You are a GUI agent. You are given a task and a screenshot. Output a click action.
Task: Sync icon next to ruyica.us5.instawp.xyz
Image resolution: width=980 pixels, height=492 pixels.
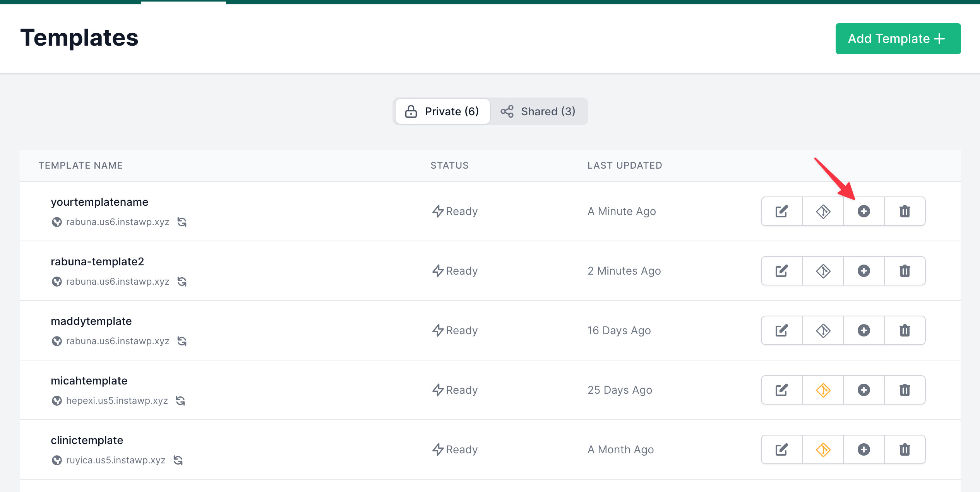(178, 460)
